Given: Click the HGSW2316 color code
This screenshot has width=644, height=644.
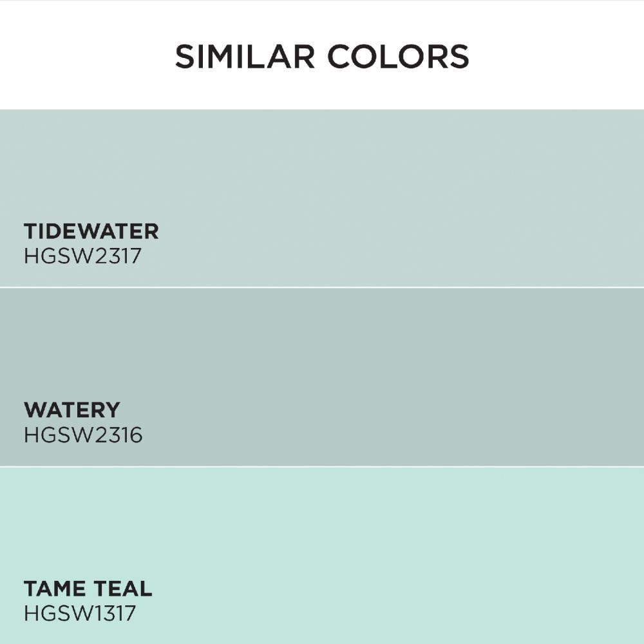Looking at the screenshot, I should coord(83,435).
